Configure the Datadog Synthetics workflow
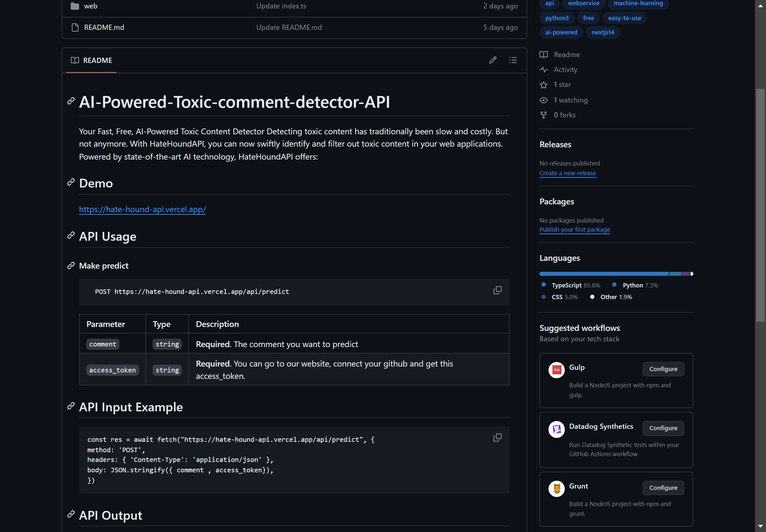 663,428
